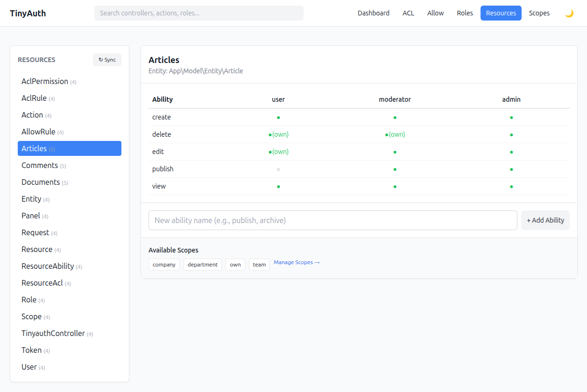The height and width of the screenshot is (392, 587).
Task: Click the moderator column header
Action: (395, 99)
